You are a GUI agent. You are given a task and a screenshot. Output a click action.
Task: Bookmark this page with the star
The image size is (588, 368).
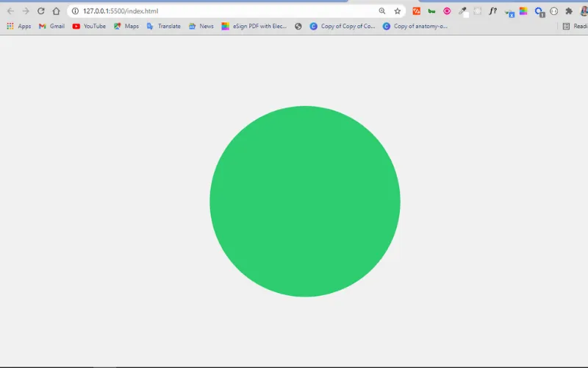398,11
